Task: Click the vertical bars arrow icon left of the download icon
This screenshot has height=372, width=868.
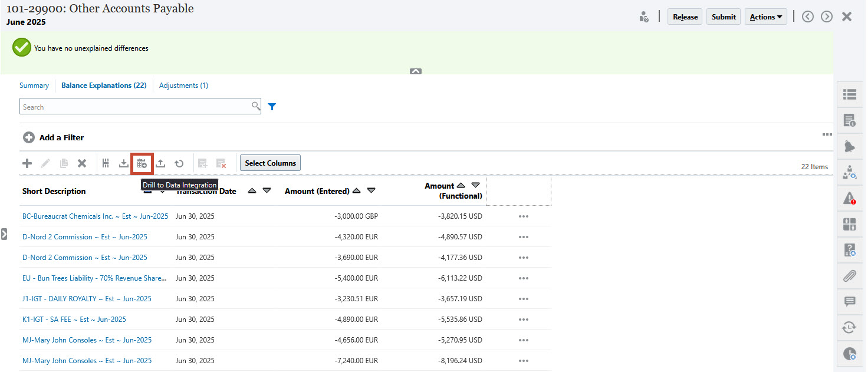Action: click(106, 163)
